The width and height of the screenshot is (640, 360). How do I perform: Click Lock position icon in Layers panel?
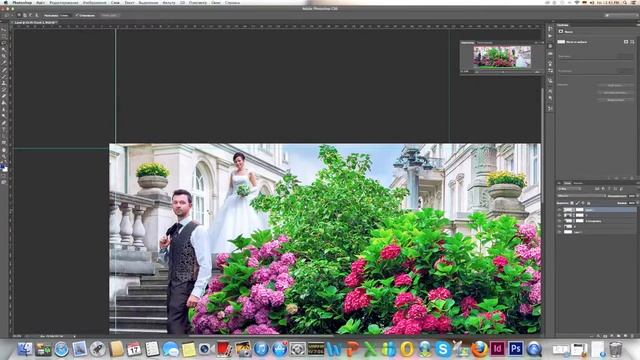click(582, 203)
